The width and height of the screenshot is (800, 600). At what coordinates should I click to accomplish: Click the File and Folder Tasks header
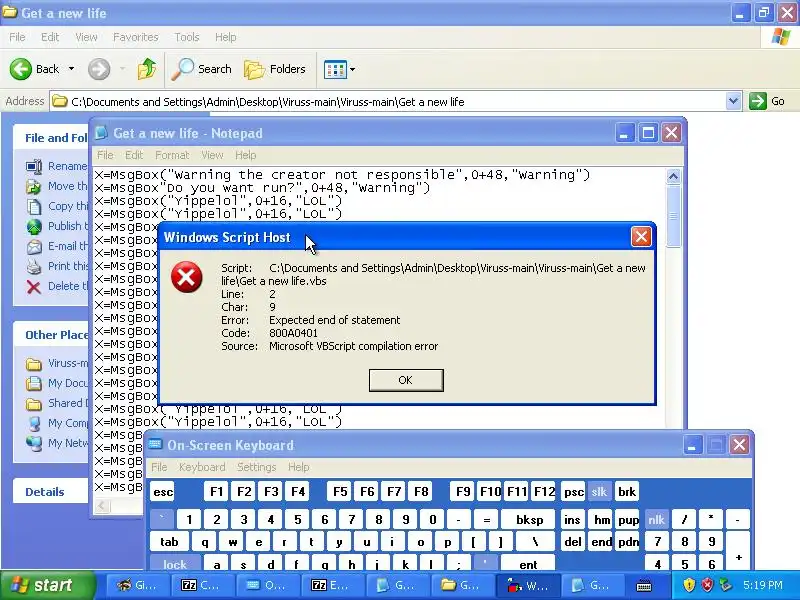51,138
